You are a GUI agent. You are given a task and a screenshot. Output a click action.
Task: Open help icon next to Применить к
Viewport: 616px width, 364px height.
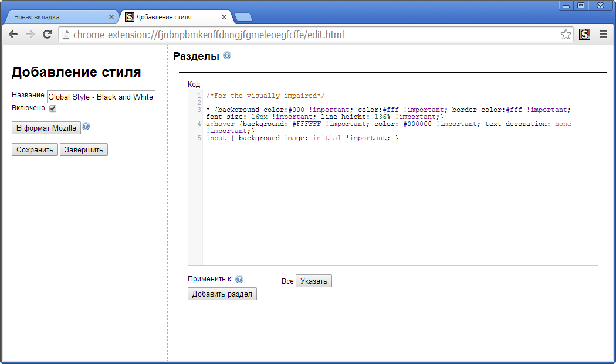[x=239, y=279]
